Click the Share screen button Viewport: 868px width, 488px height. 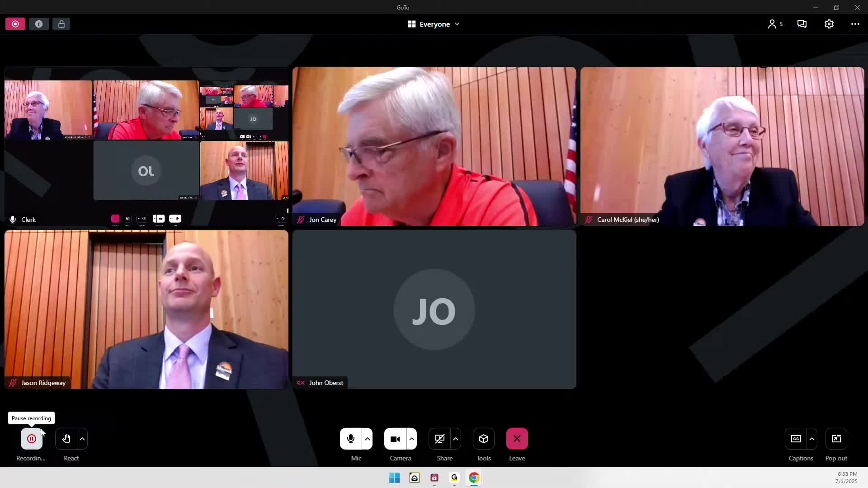click(x=439, y=439)
